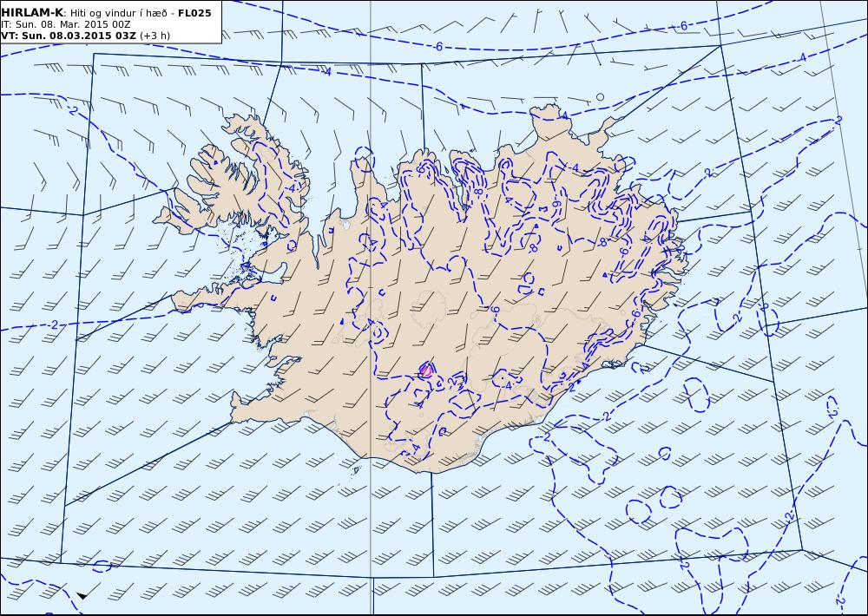Viewport: 868px width, 616px height.
Task: Click the Vestmannaeyjar islands off the south coast
Action: pyautogui.click(x=357, y=470)
